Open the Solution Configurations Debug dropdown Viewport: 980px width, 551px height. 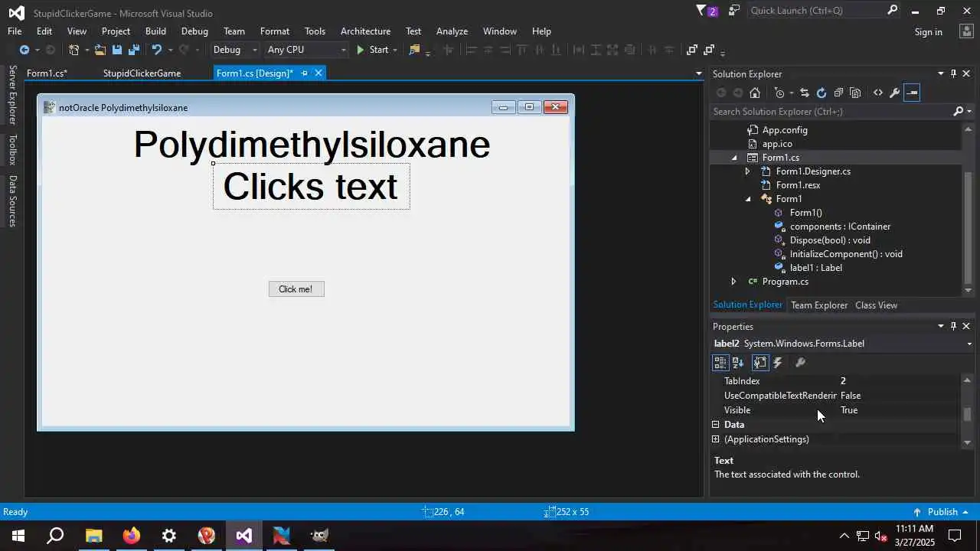point(235,50)
